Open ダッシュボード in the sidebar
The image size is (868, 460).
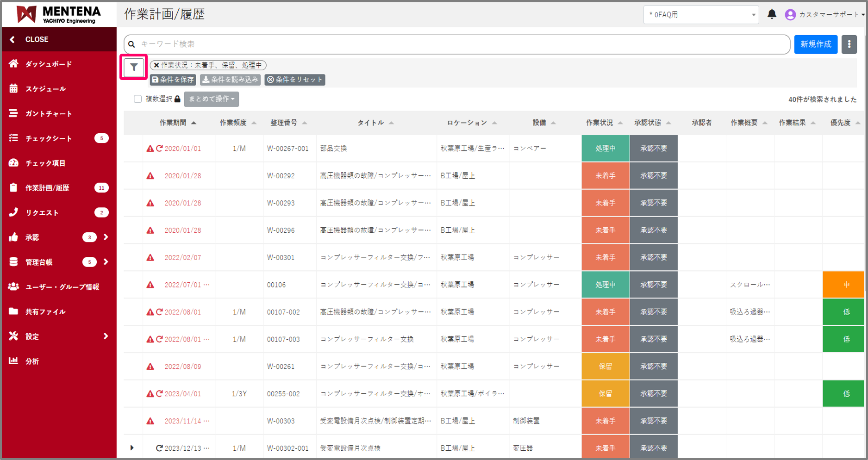[x=48, y=64]
